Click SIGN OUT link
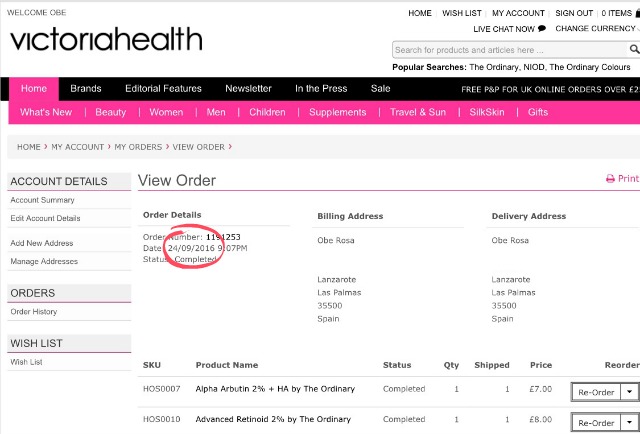The height and width of the screenshot is (434, 640). 574,13
